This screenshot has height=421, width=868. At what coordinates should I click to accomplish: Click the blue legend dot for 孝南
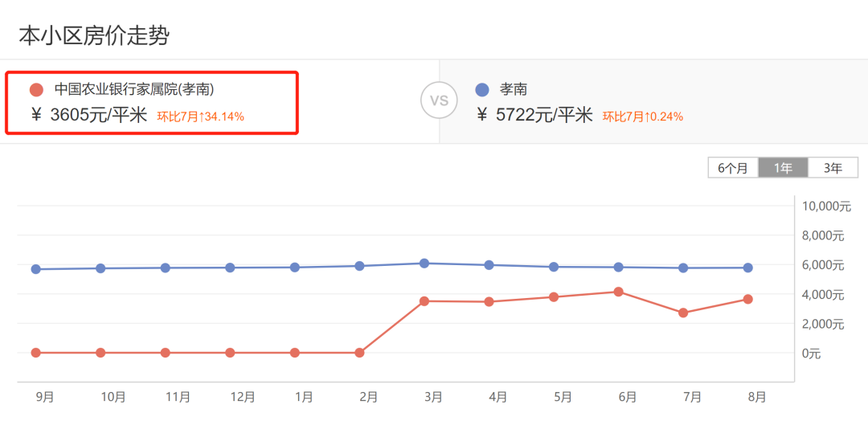[482, 89]
